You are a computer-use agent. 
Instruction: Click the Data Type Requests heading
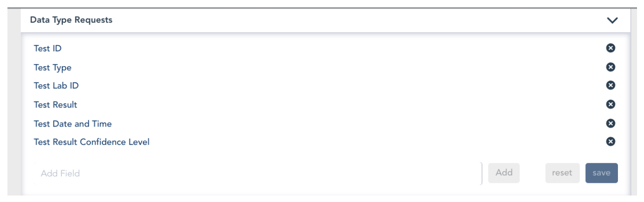[71, 20]
